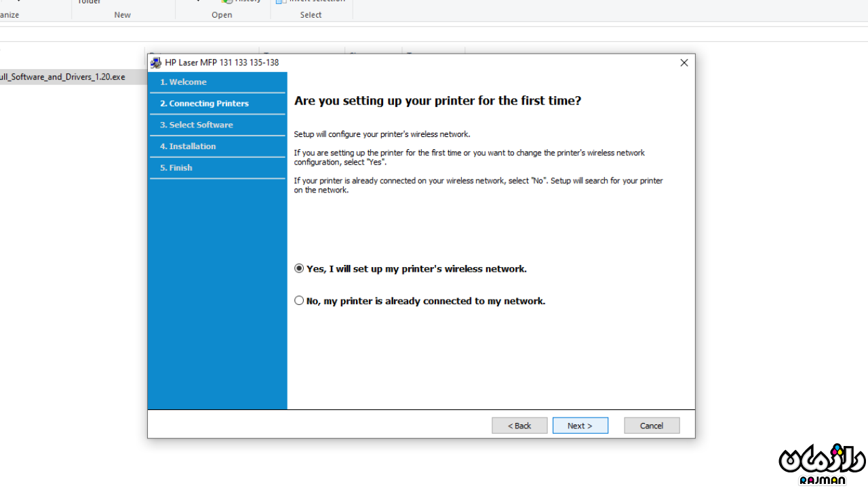Click the HP printer icon in title bar
The height and width of the screenshot is (488, 868).
click(x=156, y=63)
